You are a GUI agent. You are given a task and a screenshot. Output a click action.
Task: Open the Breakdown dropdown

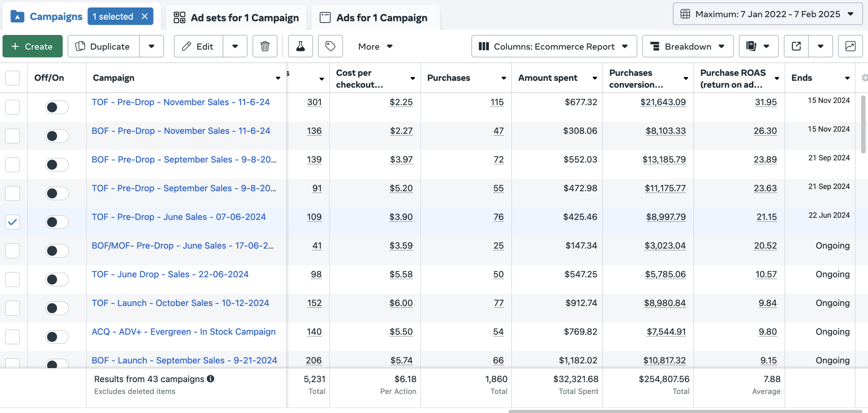click(x=688, y=46)
